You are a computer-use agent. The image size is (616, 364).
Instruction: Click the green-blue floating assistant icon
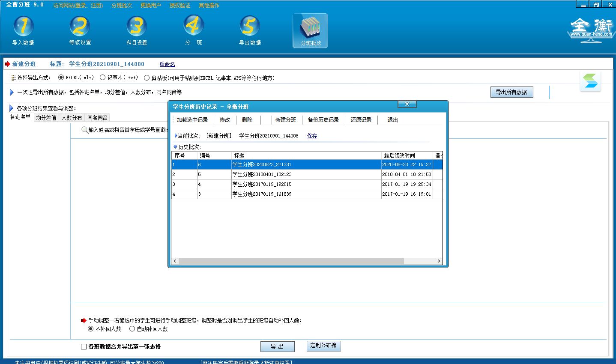coord(590,81)
